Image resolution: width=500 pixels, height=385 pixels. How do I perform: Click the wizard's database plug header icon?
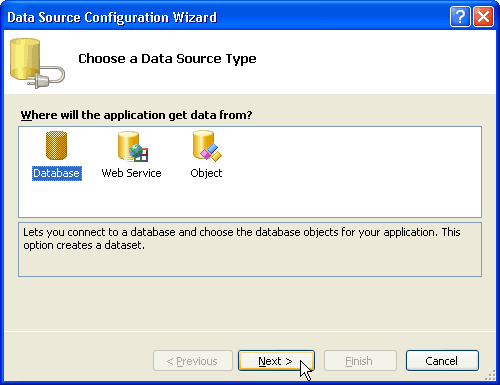[37, 63]
